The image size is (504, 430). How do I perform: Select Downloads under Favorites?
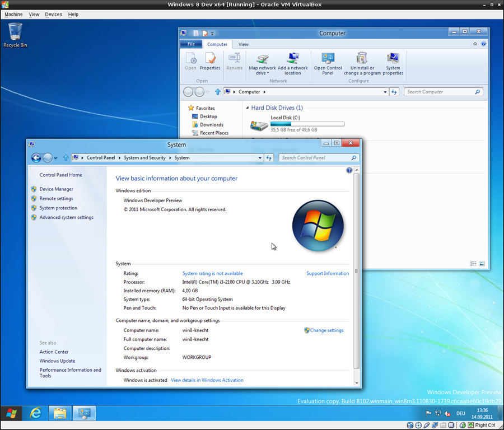coord(212,125)
